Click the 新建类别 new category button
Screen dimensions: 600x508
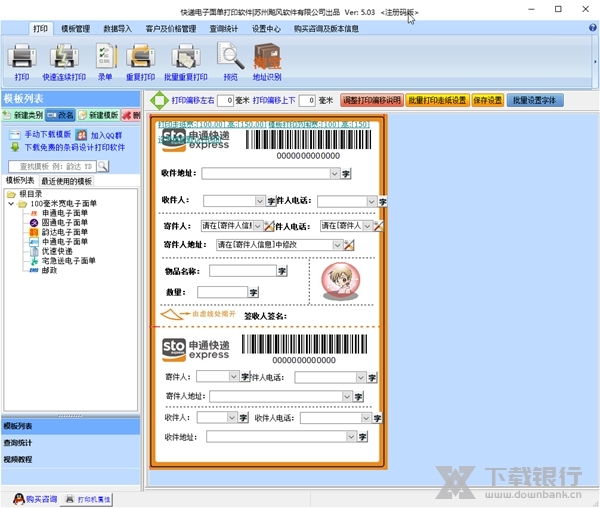click(23, 115)
